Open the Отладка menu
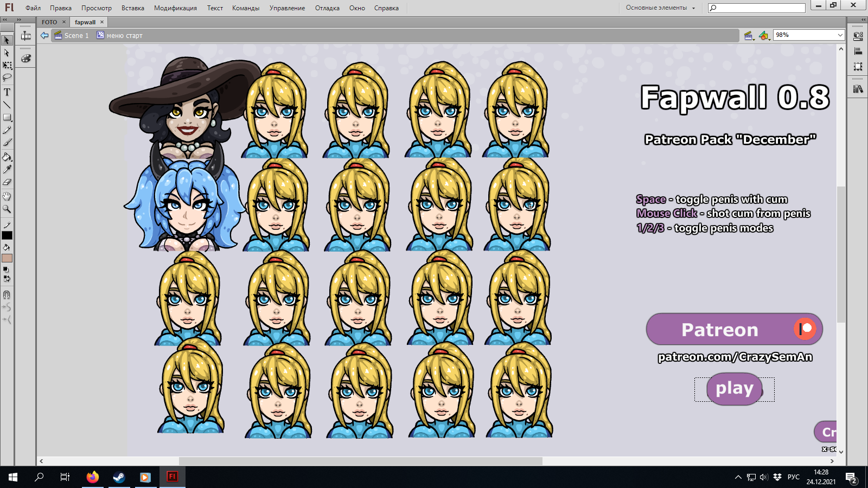Viewport: 868px width, 488px height. pyautogui.click(x=327, y=8)
